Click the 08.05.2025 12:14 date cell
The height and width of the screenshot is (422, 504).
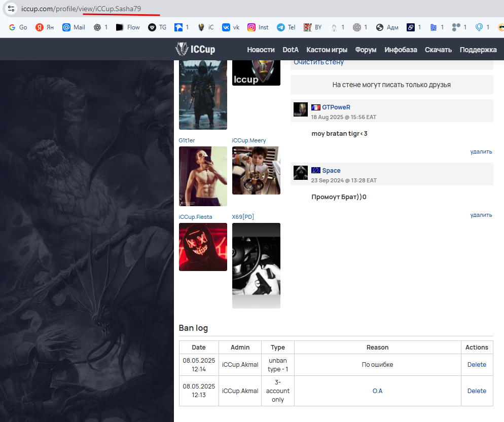[x=199, y=365]
